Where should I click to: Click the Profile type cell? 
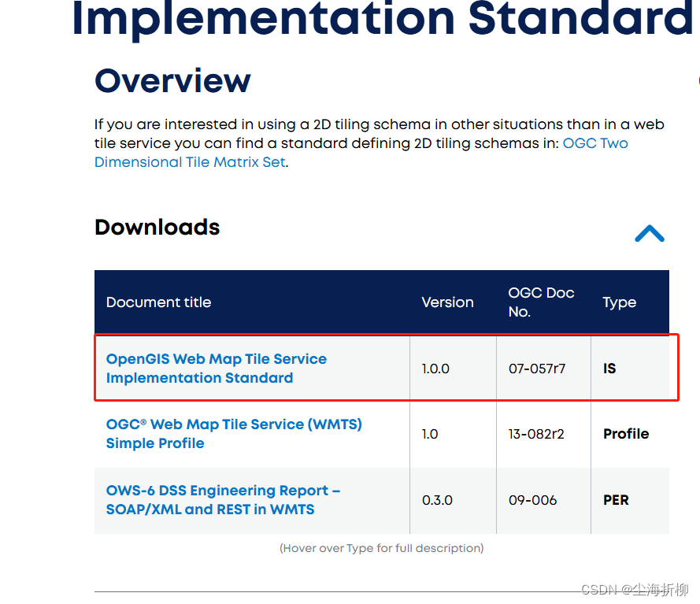[x=626, y=433]
